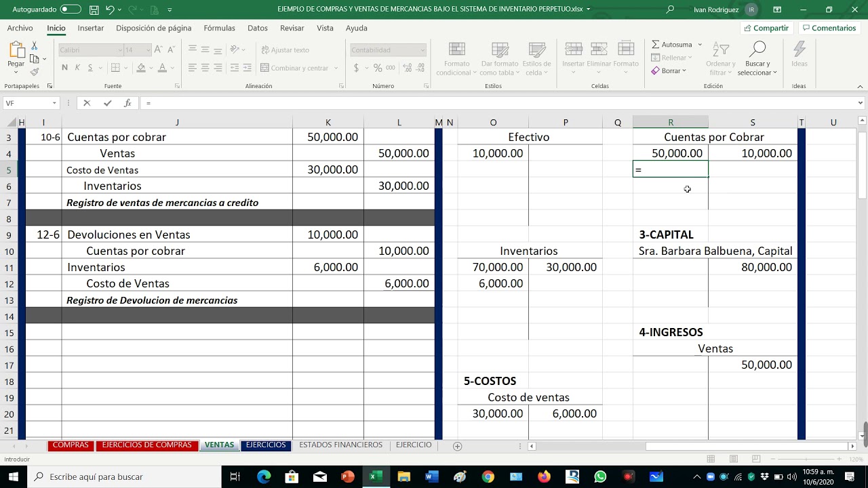
Task: Open Google Chrome from the taskbar
Action: click(x=488, y=476)
